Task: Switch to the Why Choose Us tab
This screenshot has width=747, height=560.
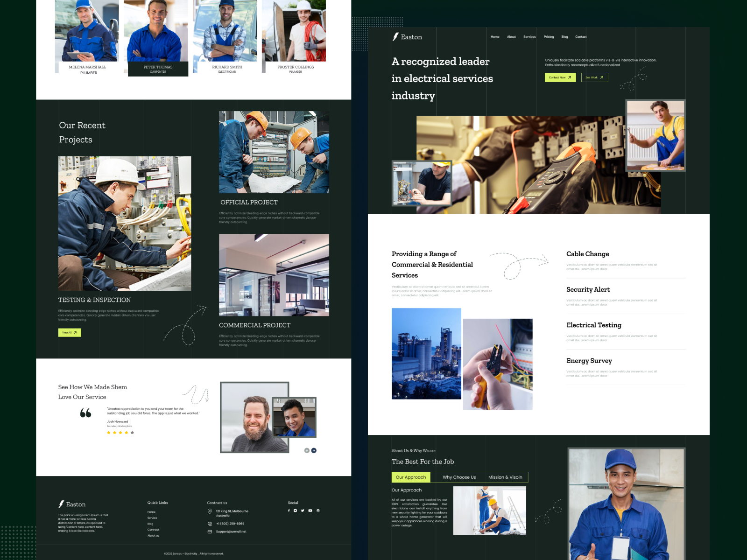Action: coord(459,477)
